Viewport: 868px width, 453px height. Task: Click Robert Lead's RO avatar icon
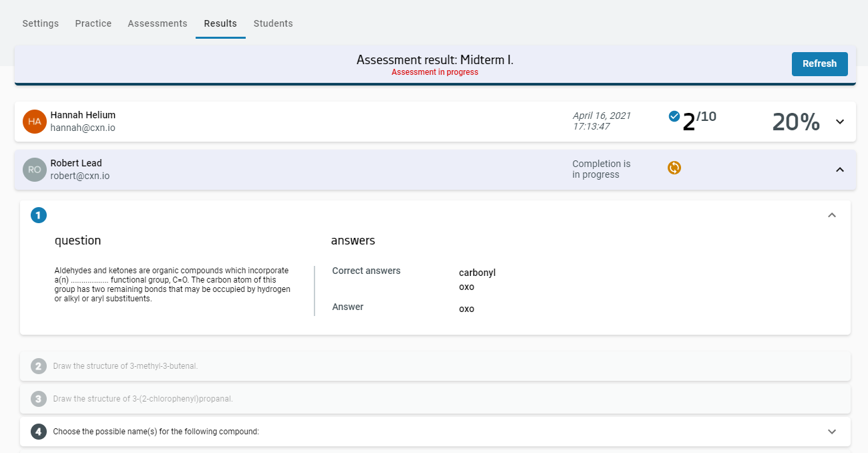[35, 170]
